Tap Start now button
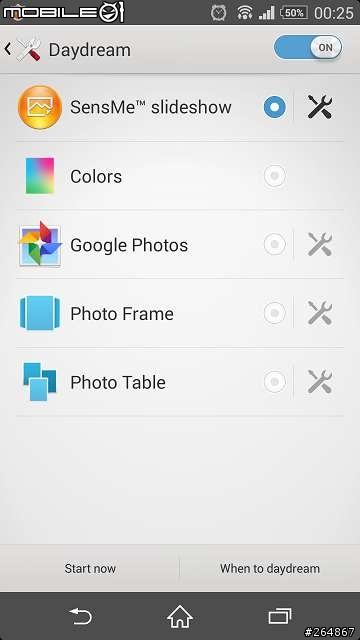360x640 pixels. [x=90, y=568]
